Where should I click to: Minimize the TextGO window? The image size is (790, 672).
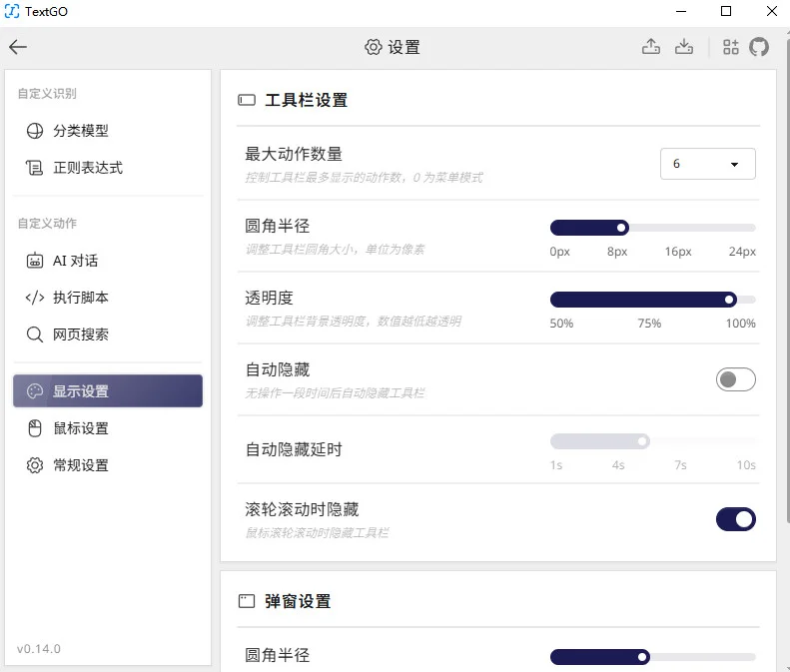coord(681,11)
